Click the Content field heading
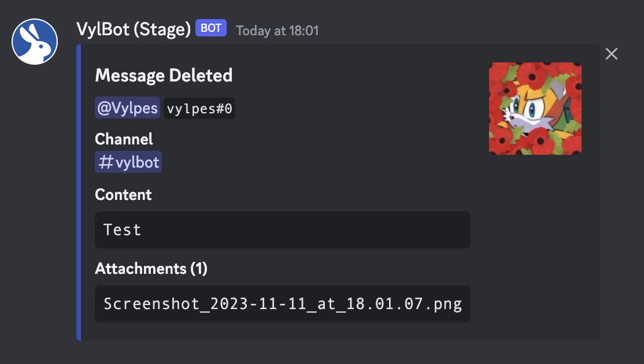The height and width of the screenshot is (364, 644). (x=123, y=195)
